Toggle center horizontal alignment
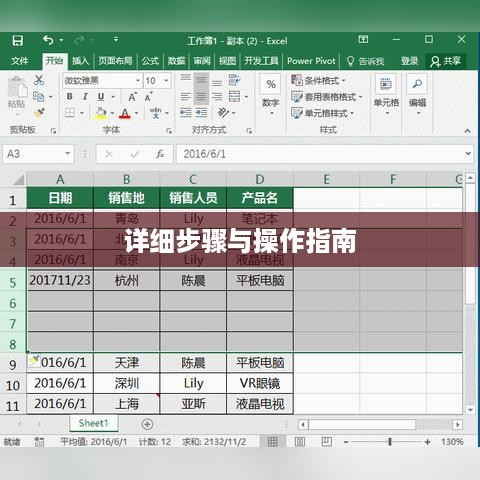This screenshot has height=480, width=480. (201, 97)
